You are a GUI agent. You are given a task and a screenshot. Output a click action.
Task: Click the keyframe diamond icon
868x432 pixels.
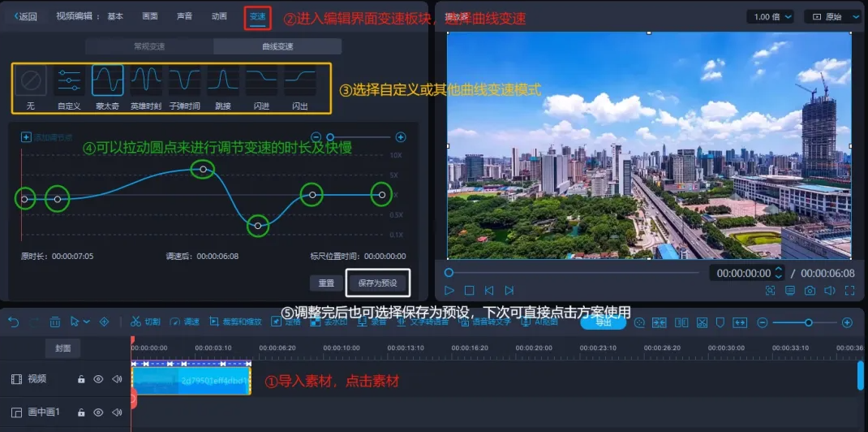104,322
